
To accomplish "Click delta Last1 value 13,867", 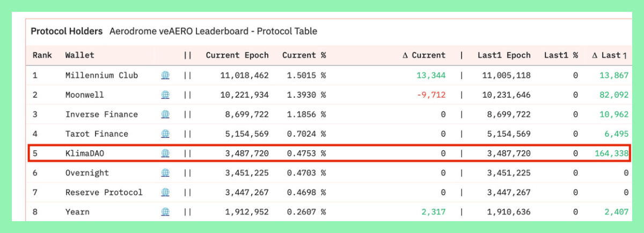I will 614,75.
